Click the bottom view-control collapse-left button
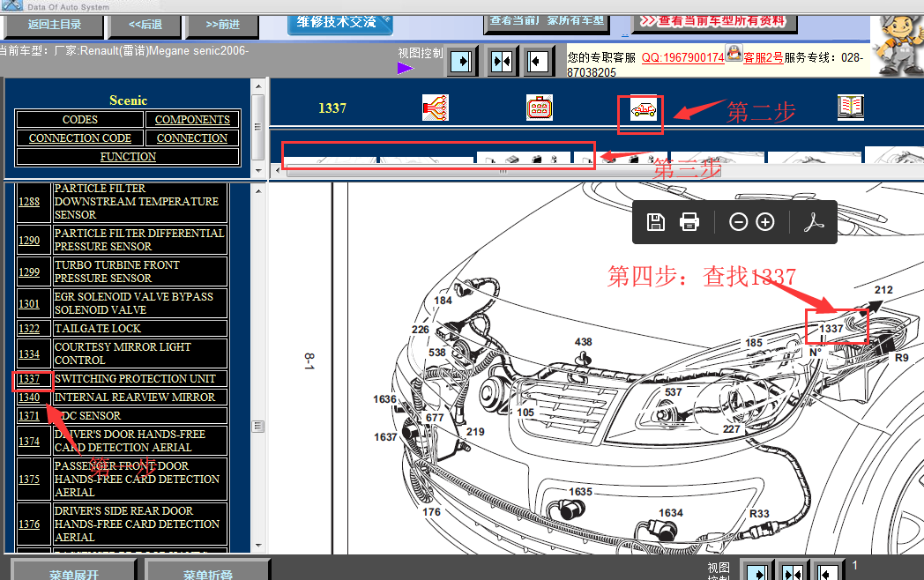 [827, 572]
